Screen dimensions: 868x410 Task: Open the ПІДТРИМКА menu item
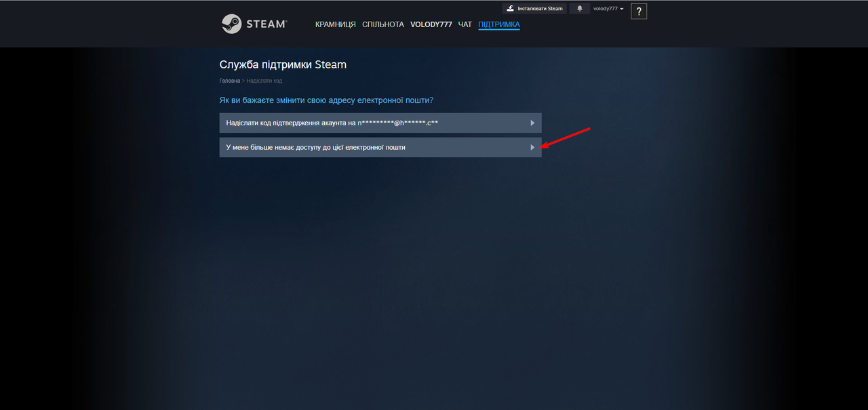499,24
